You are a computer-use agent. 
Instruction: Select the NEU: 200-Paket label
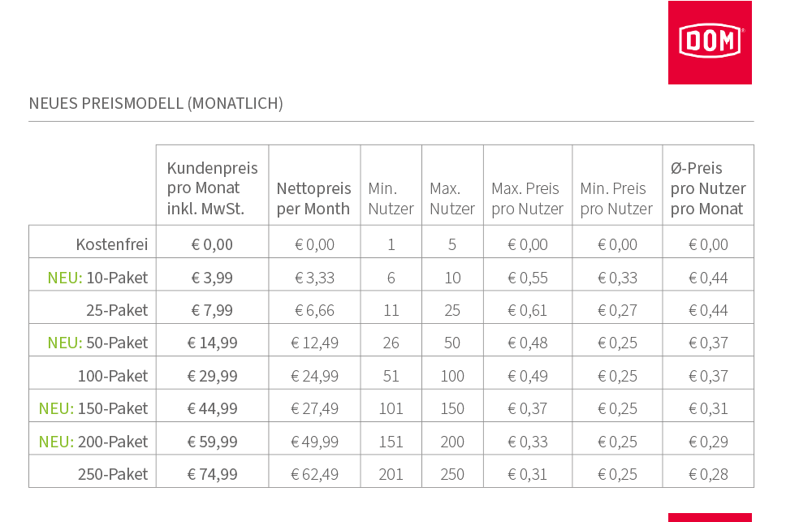click(x=93, y=442)
